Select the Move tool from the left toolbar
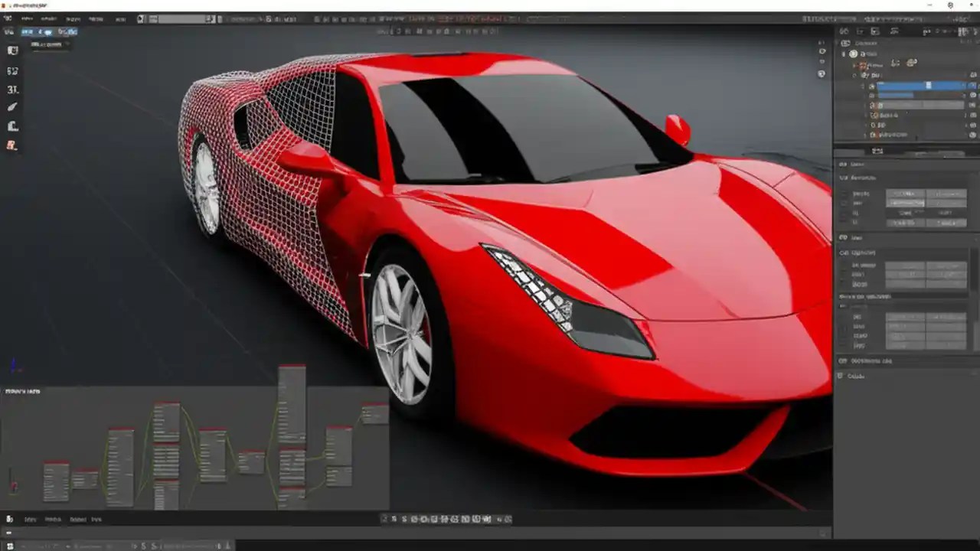Image resolution: width=980 pixels, height=551 pixels. tap(12, 70)
